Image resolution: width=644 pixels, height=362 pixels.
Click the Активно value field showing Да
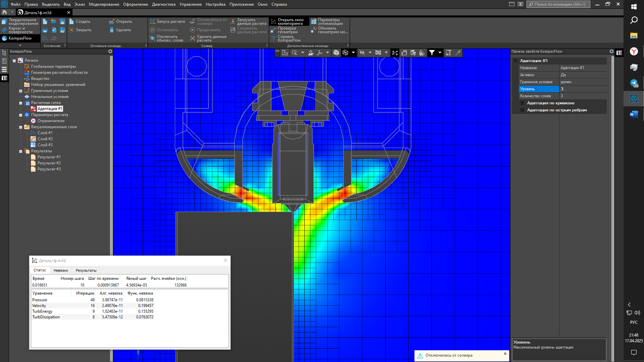(x=582, y=75)
